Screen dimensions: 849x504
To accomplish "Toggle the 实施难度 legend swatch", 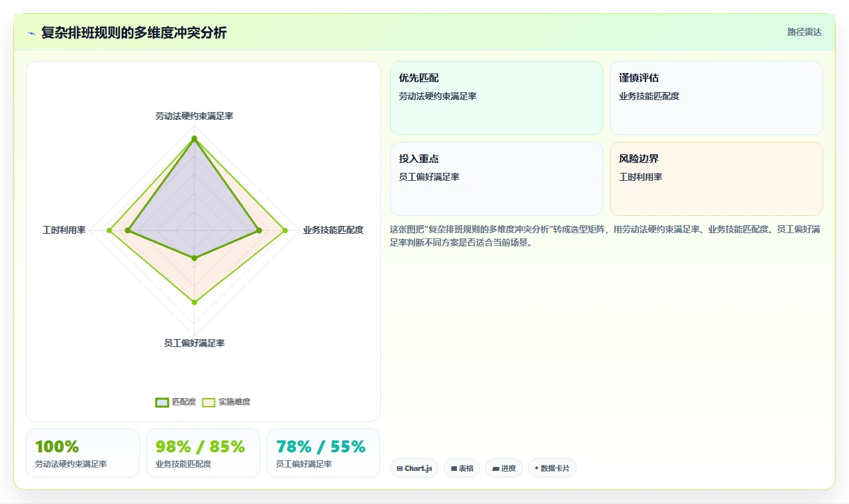I will click(x=209, y=402).
